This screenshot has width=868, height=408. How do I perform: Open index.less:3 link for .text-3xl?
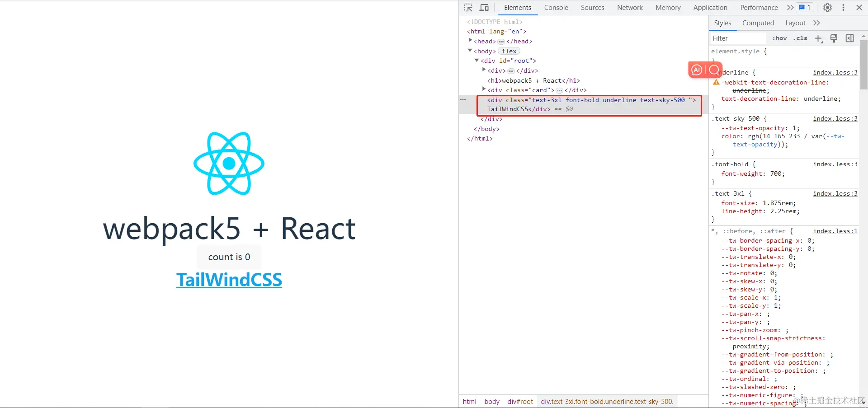[x=835, y=193]
